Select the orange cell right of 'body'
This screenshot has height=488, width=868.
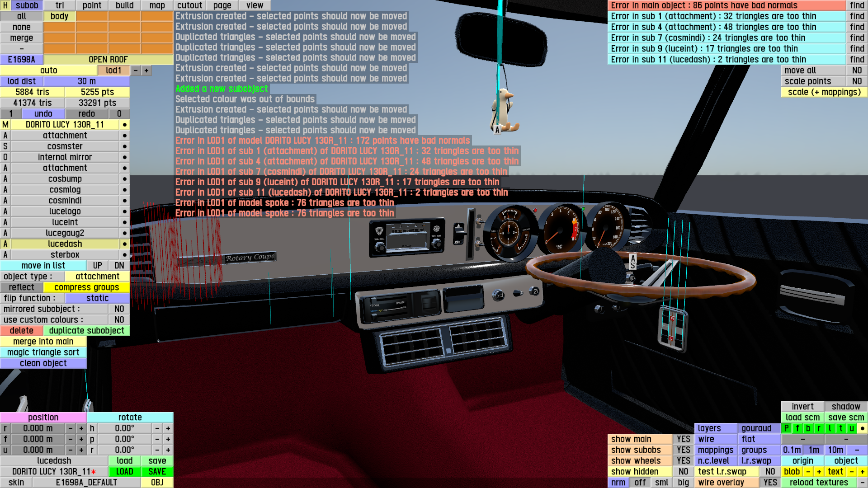click(92, 16)
